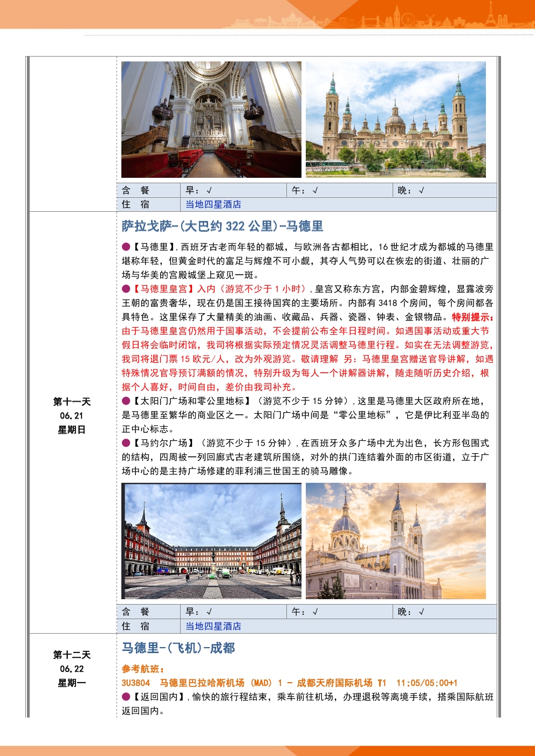
Task: Click the purple bullet before 【太阳门广场和零公里地标】
Action: (126, 401)
